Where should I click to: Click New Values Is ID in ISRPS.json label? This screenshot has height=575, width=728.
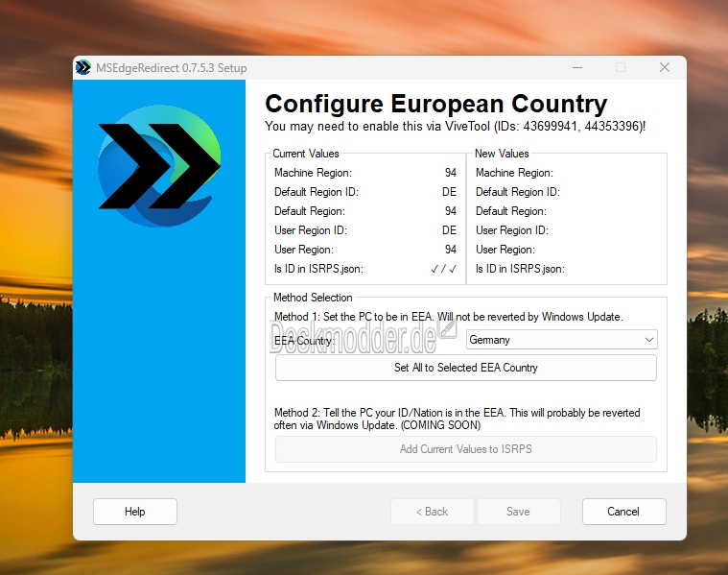(520, 269)
